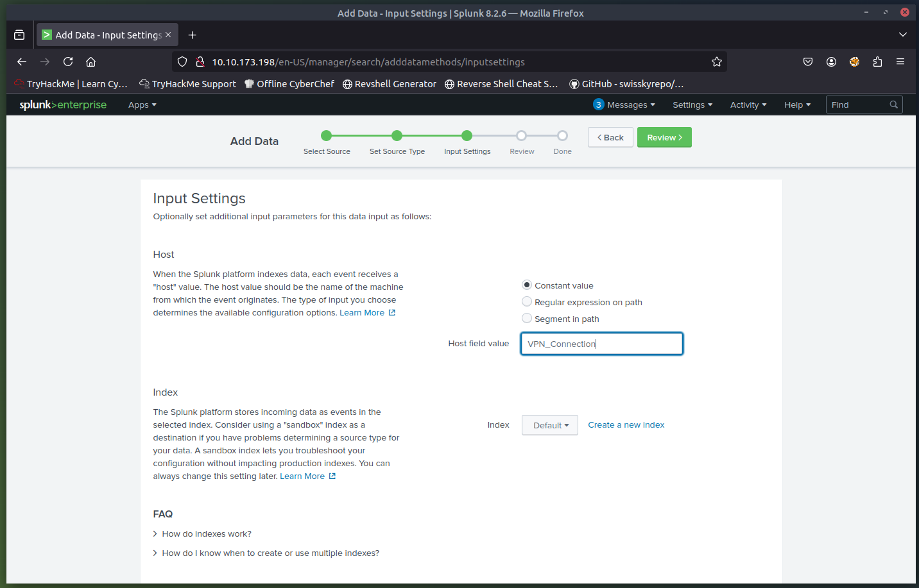The width and height of the screenshot is (919, 588).
Task: Open Messages dropdown with 3 notifications
Action: (x=624, y=105)
